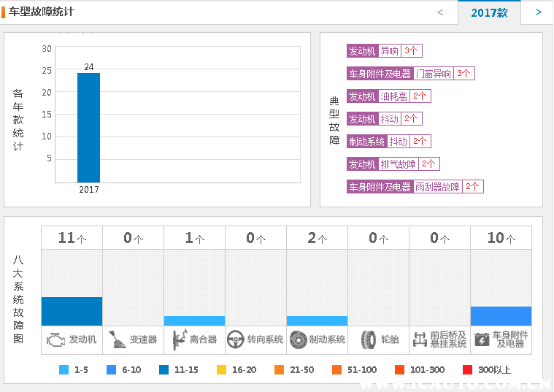
Task: Click the engine fault bar showing 11
Action: point(72,311)
